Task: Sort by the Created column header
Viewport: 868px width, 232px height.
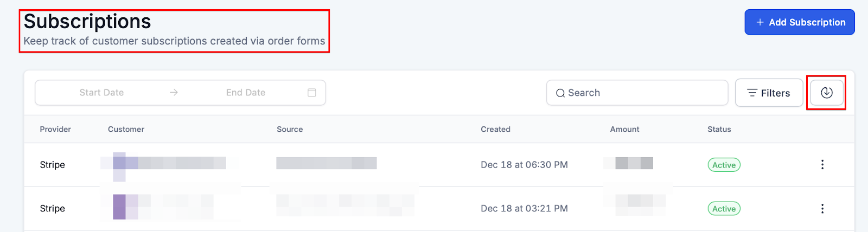Action: [x=495, y=129]
